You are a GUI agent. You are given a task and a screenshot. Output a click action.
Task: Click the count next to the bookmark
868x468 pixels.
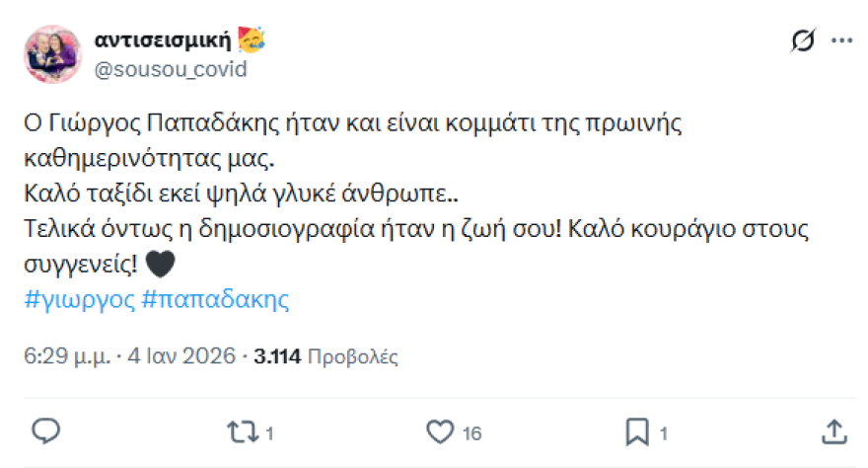tap(664, 432)
